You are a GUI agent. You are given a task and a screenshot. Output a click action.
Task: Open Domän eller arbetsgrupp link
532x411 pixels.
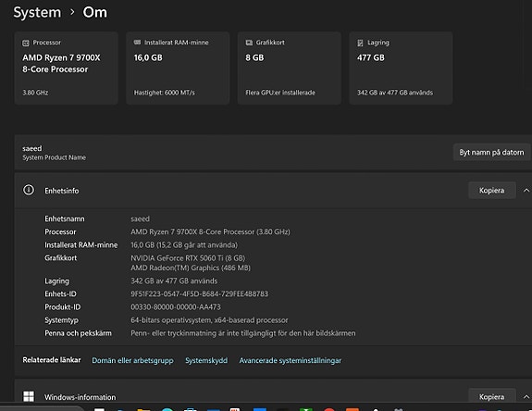pos(132,360)
